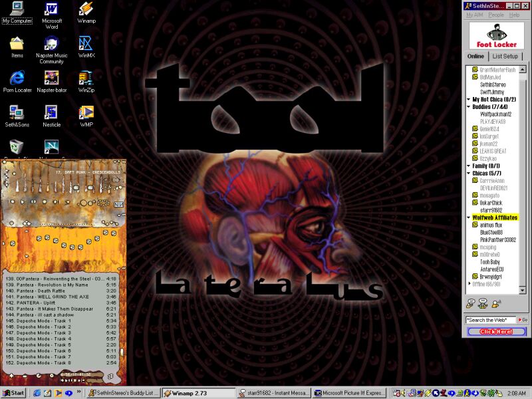Open the Windows Start menu
This screenshot has width=532, height=399.
click(x=13, y=393)
